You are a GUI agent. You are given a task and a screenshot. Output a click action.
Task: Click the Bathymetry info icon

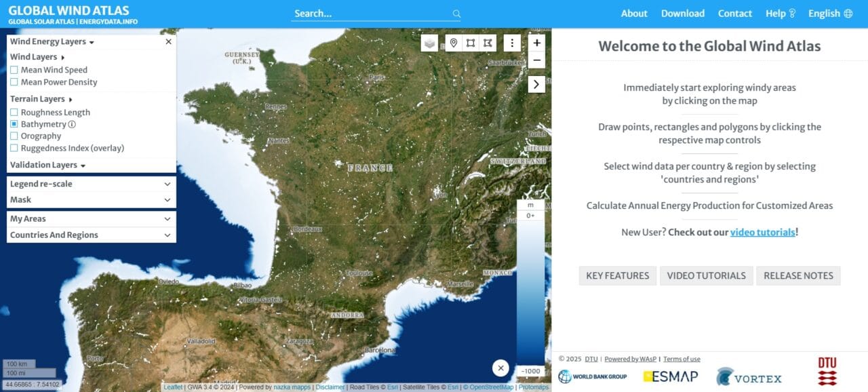72,125
